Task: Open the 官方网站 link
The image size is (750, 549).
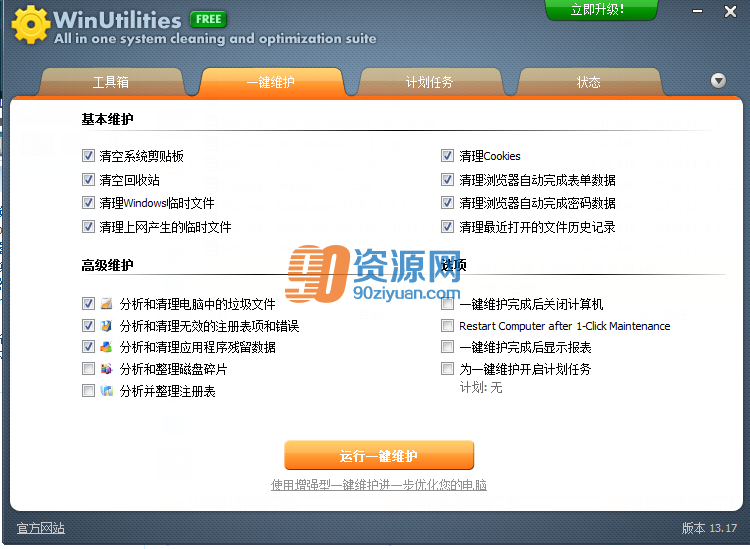Action: (x=41, y=528)
